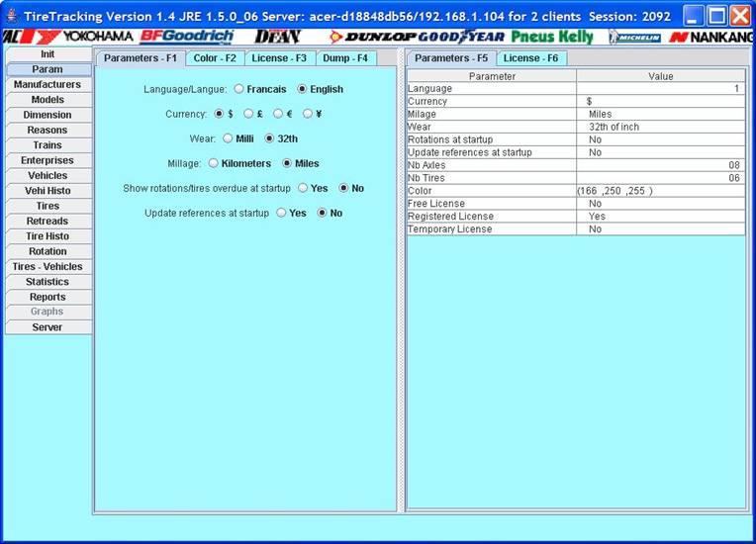Open the Manufacturers section
This screenshot has height=544, width=756.
47,85
